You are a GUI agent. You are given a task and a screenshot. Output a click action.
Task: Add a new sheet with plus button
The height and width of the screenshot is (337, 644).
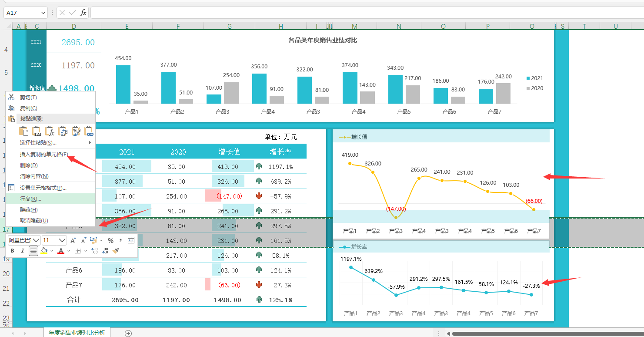[x=128, y=333]
